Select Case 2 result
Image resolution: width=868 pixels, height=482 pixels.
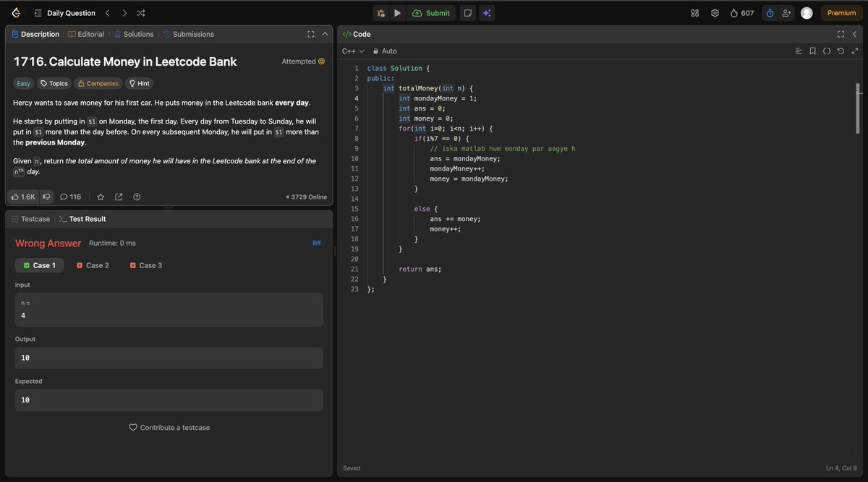click(93, 265)
